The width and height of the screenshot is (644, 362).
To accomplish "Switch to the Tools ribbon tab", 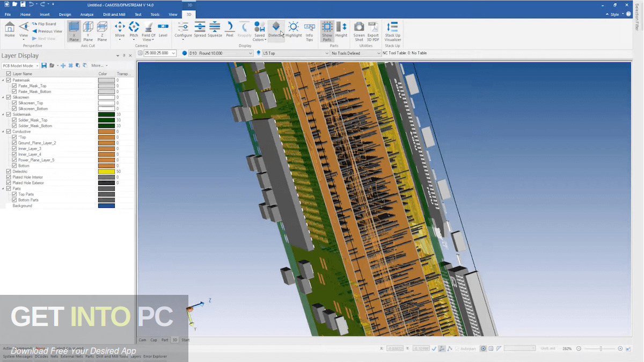I will pyautogui.click(x=155, y=15).
